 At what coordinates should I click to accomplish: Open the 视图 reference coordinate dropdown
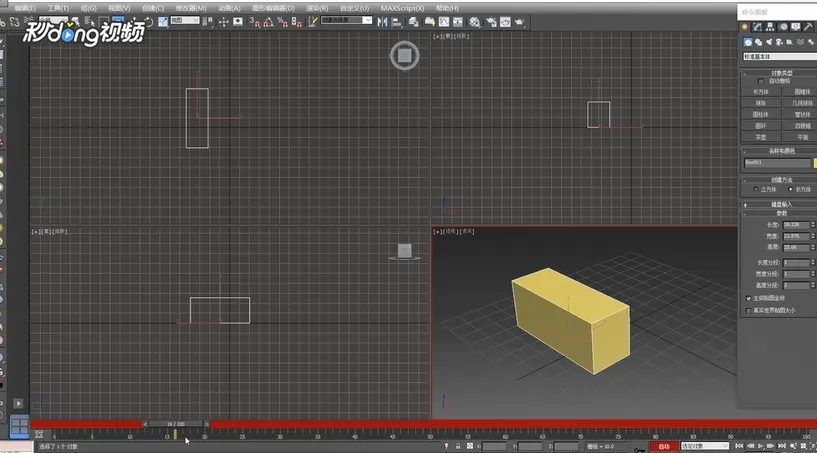[x=185, y=20]
